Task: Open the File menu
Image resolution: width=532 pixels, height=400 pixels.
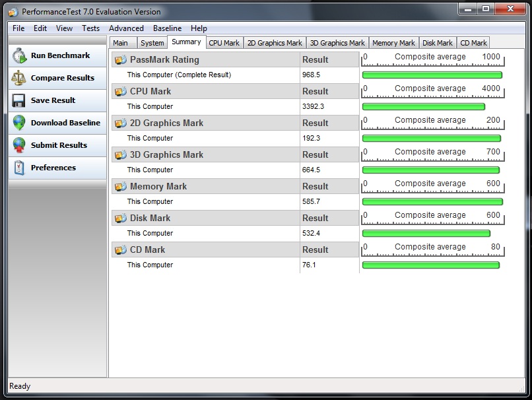Action: 18,28
